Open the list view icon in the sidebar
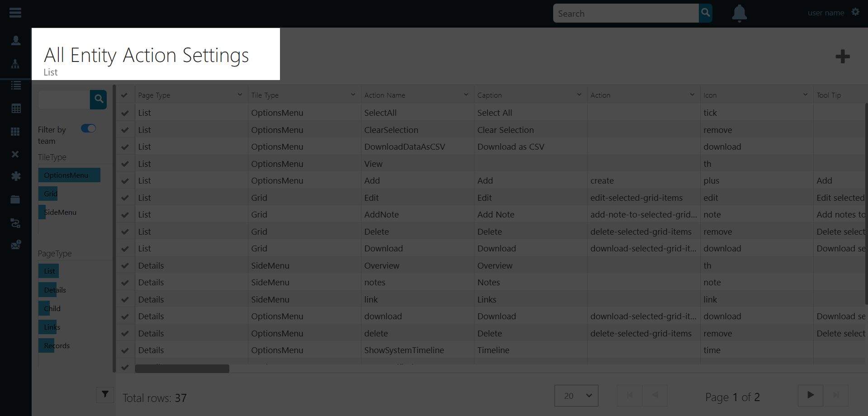868x416 pixels. click(x=15, y=85)
